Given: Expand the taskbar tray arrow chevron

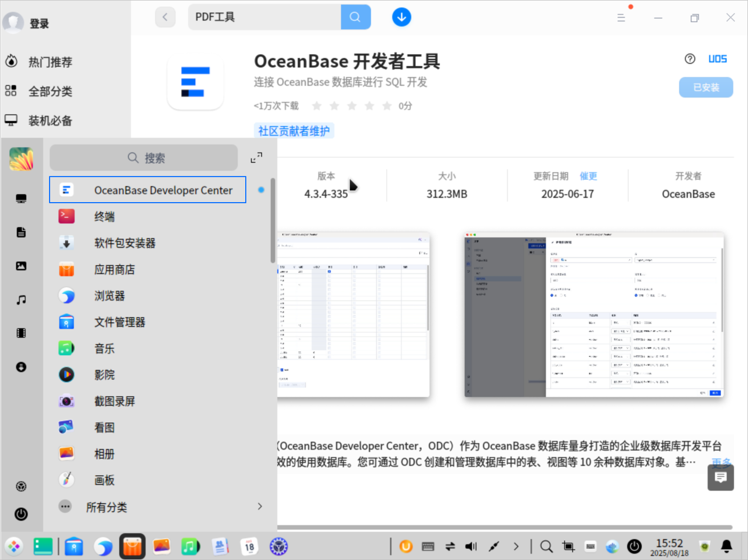Looking at the screenshot, I should tap(516, 547).
